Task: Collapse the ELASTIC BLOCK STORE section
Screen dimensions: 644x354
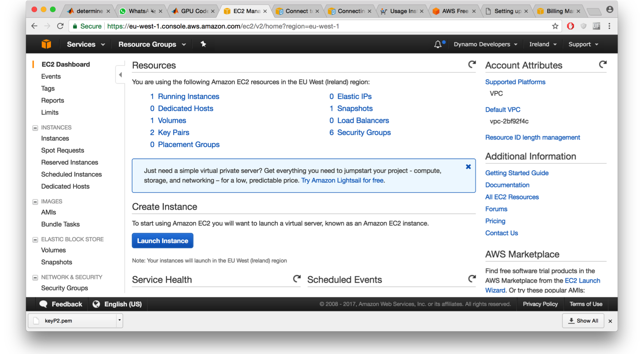Action: tap(35, 240)
